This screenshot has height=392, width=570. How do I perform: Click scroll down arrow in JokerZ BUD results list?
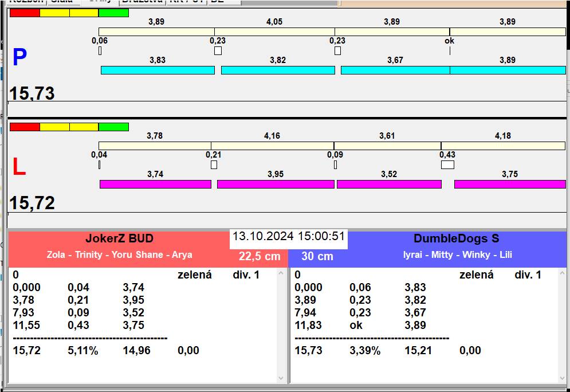coord(281,378)
